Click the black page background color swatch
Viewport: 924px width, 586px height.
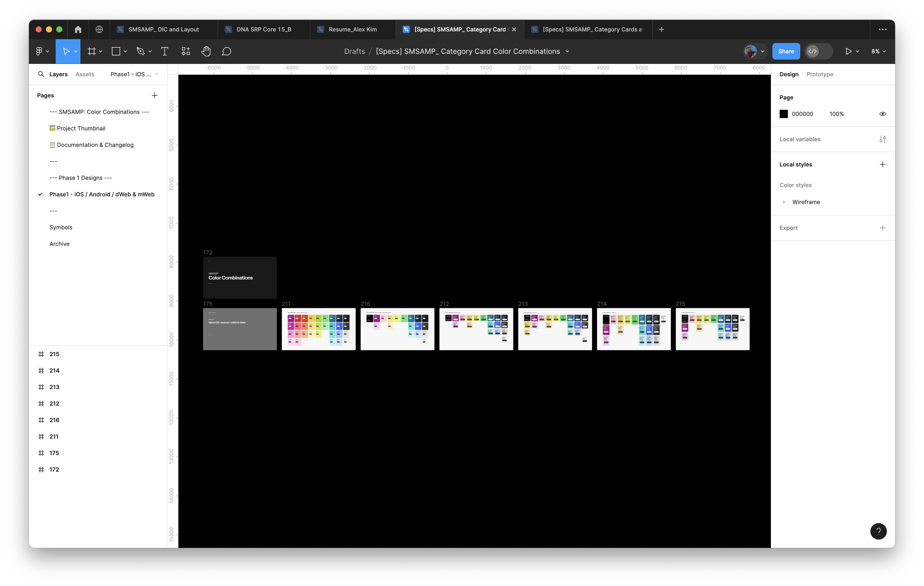(x=783, y=114)
